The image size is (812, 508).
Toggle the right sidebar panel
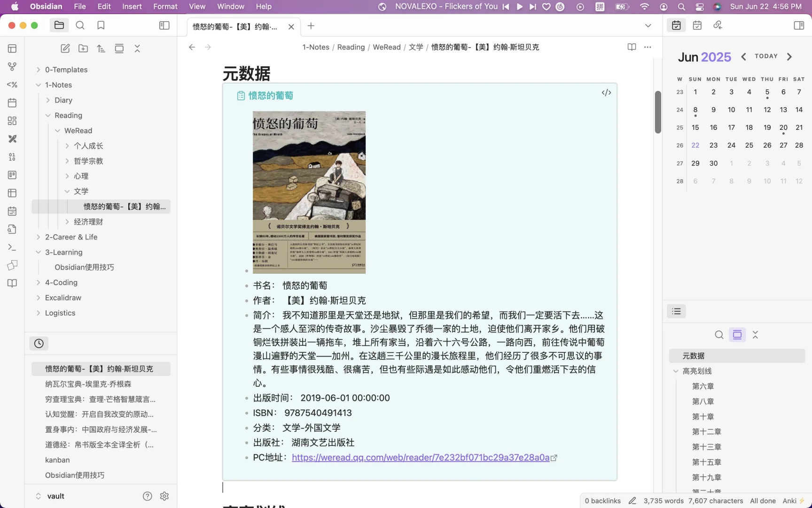[799, 25]
